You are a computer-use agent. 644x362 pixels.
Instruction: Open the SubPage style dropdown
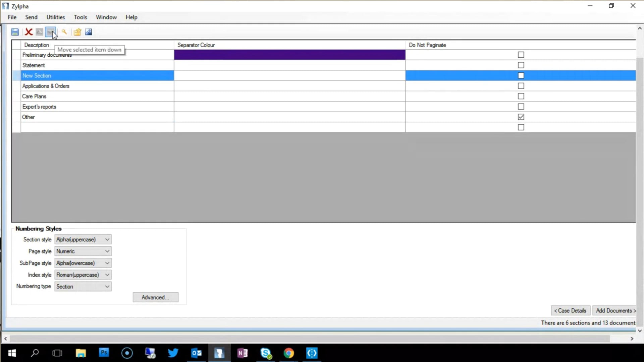click(83, 263)
